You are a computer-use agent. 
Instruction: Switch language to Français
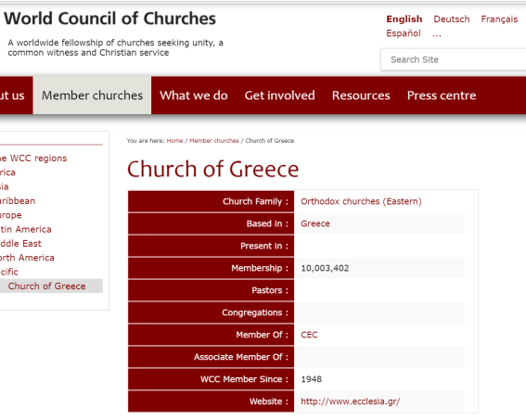click(x=499, y=19)
